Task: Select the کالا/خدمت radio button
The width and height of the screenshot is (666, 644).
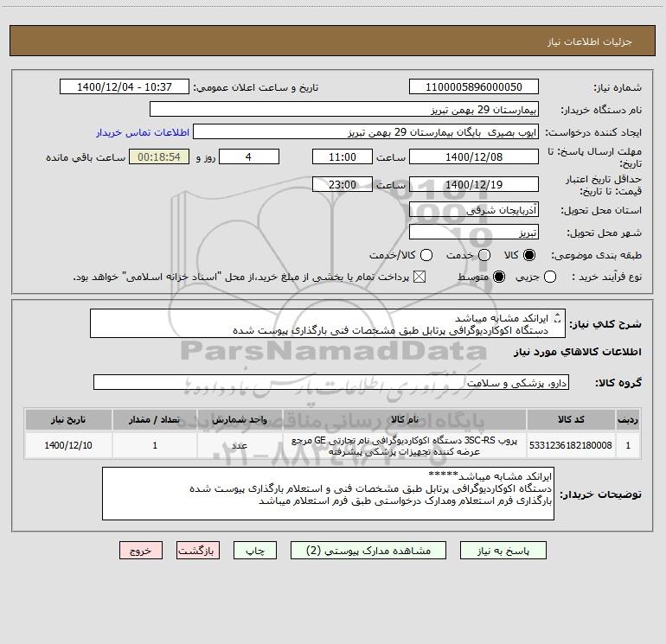Action: [x=426, y=255]
